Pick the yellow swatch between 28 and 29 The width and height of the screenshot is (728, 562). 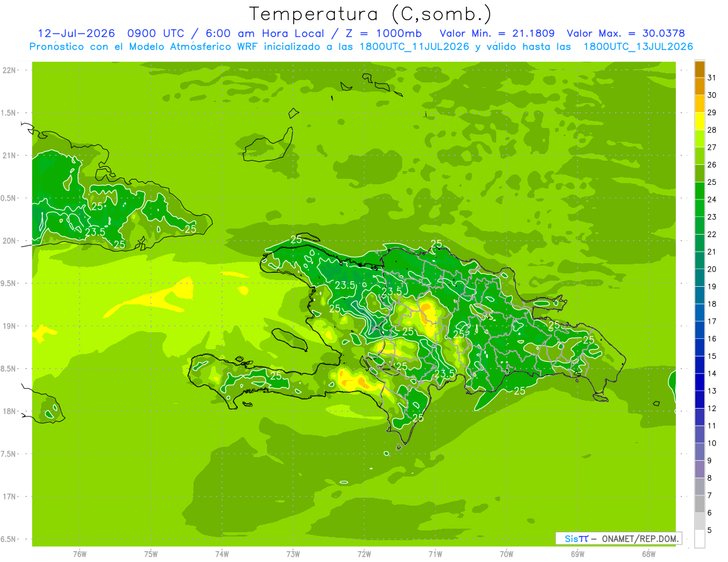tap(699, 121)
